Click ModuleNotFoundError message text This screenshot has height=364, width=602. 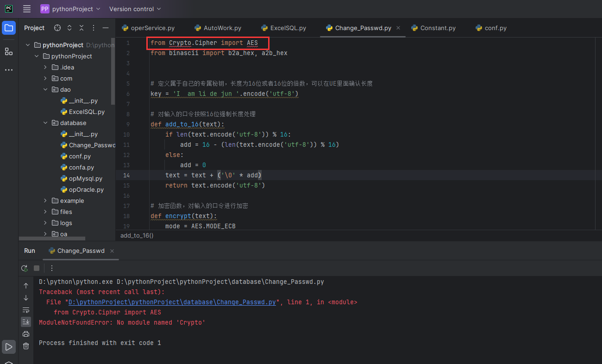[x=122, y=322]
